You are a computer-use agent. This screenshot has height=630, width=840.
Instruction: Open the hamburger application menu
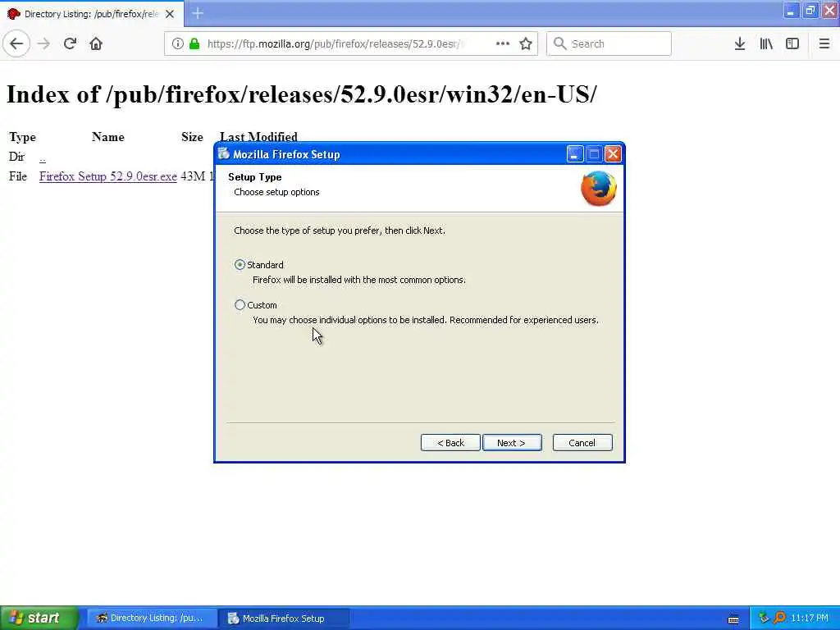pos(824,44)
